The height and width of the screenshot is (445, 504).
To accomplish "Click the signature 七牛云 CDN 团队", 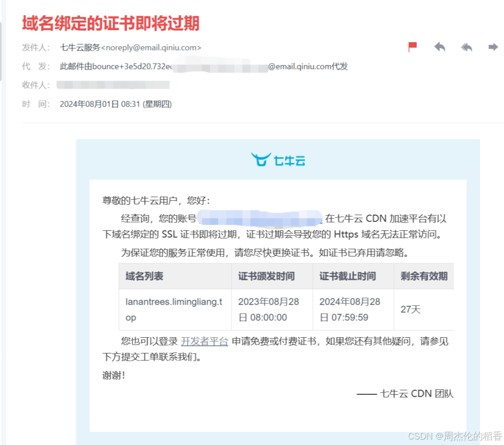I will [416, 393].
